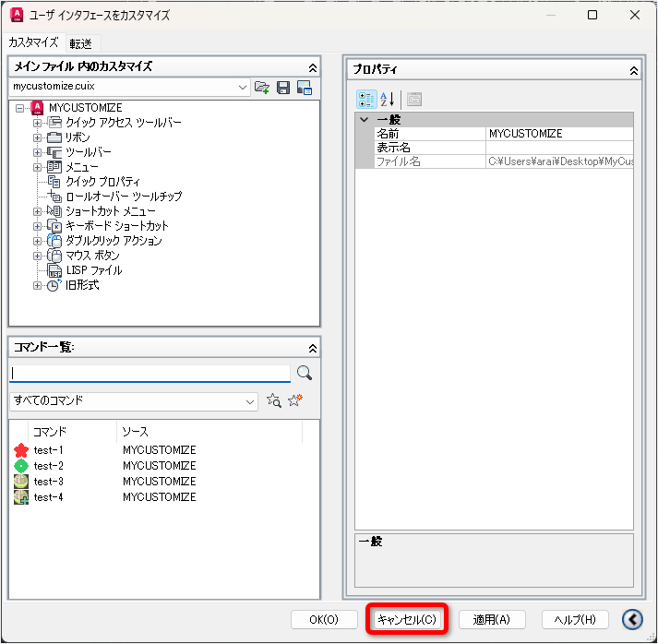This screenshot has height=644, width=658.
Task: Click the property pages icon in Properties toolbar
Action: [414, 100]
